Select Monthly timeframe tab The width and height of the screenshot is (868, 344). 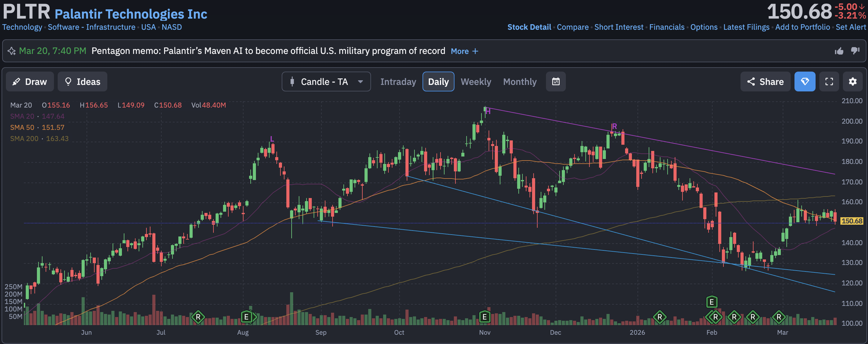coord(520,82)
